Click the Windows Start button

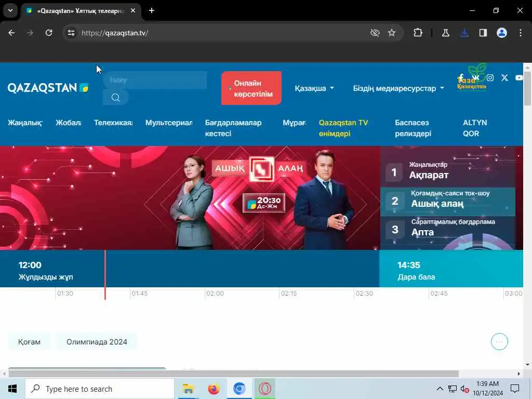[x=12, y=389]
